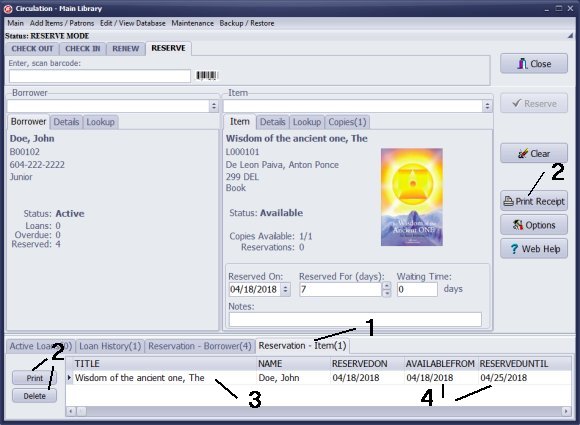
Task: Open the Item selection dropdown
Action: [487, 106]
